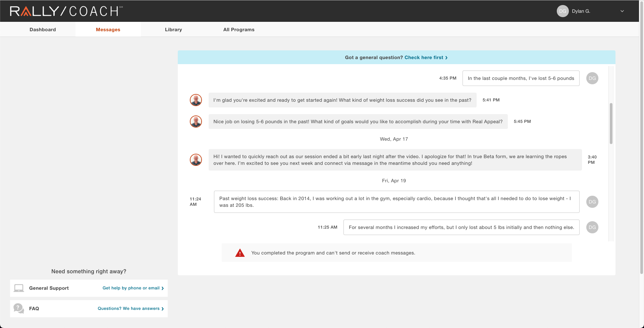The image size is (644, 328).
Task: Click DG avatar next to 11:24 AM message
Action: click(x=592, y=202)
